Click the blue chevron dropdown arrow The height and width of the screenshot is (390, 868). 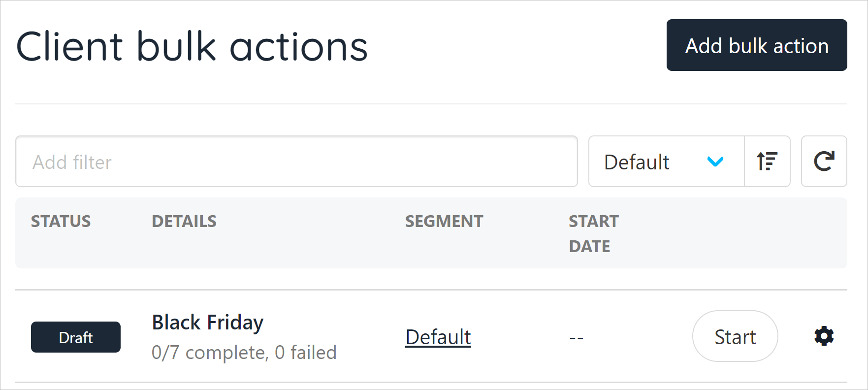coord(715,162)
